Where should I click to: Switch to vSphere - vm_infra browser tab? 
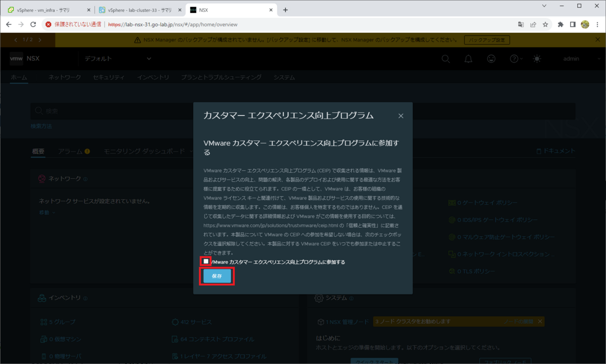48,10
